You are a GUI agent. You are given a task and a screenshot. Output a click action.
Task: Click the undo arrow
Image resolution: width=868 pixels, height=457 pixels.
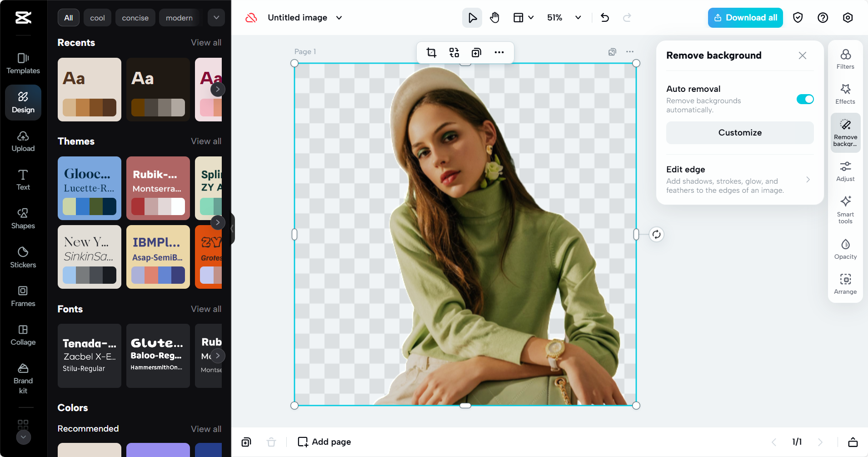[604, 18]
